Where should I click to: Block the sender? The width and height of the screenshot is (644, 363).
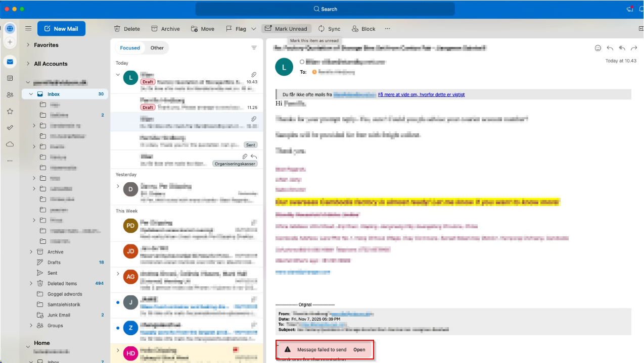pos(363,29)
